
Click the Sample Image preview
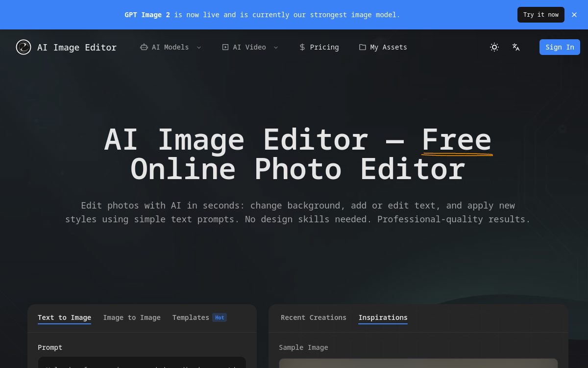point(418,363)
